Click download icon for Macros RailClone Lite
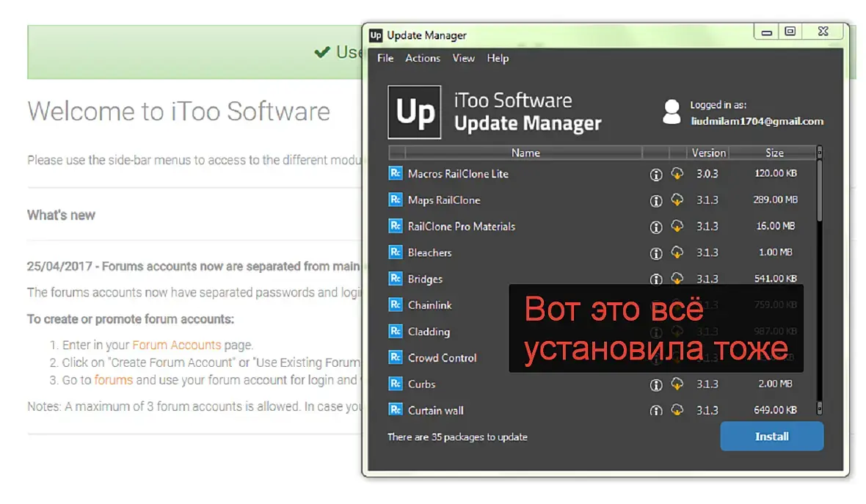The height and width of the screenshot is (504, 866). coord(677,173)
